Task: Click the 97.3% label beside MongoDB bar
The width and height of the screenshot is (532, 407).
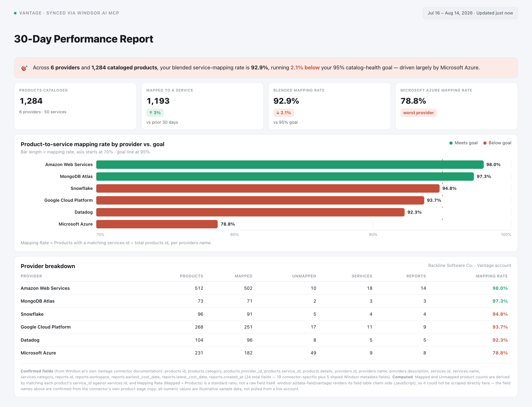Action: tap(484, 176)
